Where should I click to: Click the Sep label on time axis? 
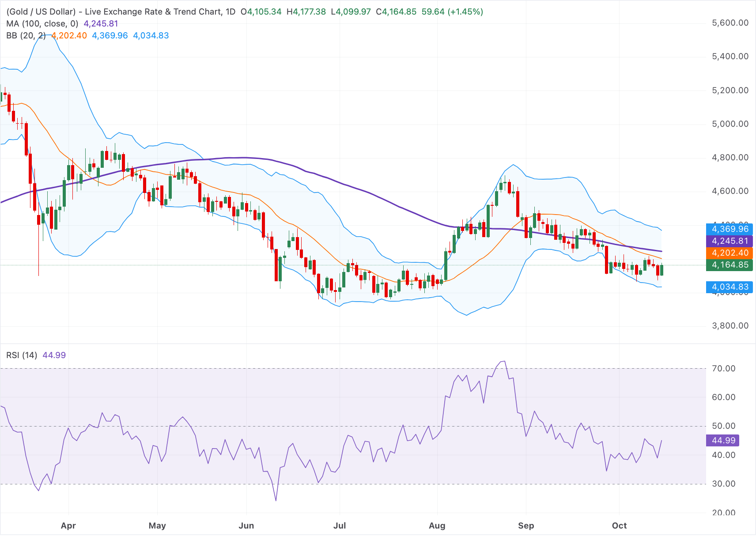point(526,525)
